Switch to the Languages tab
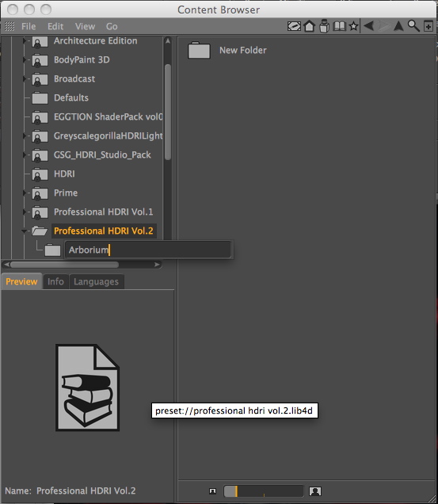The height and width of the screenshot is (504, 438). coord(97,281)
